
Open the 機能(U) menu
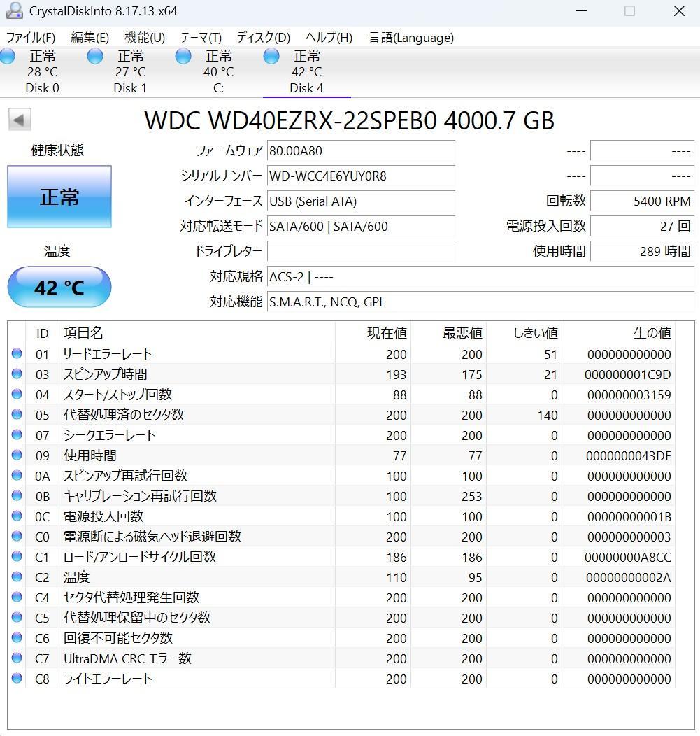tap(145, 38)
